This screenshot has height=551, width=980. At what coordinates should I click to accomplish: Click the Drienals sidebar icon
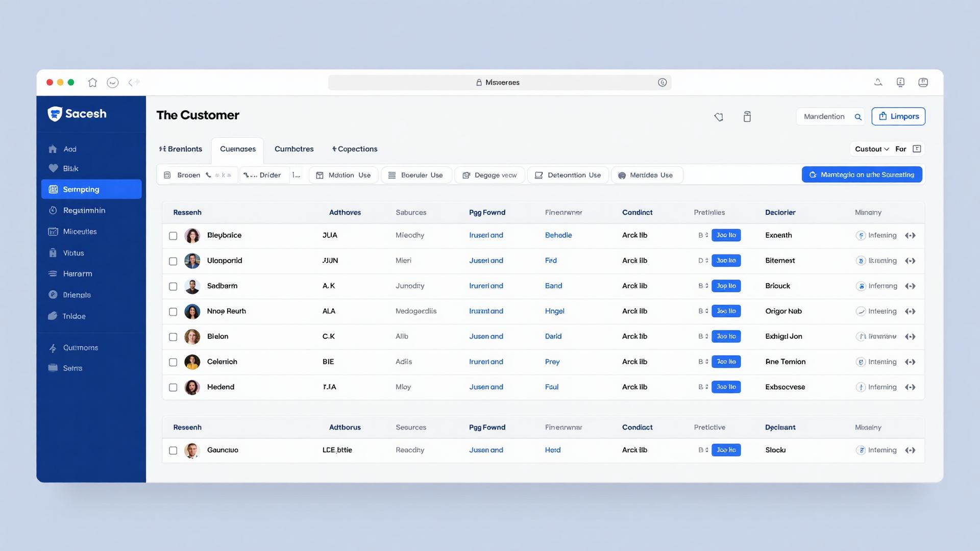pyautogui.click(x=53, y=294)
